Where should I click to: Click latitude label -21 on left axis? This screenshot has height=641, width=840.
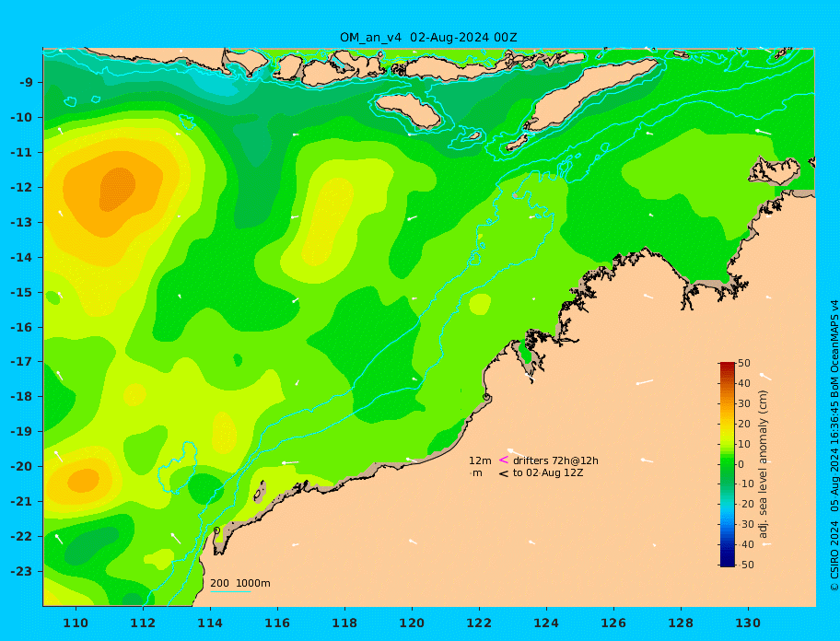coord(22,502)
